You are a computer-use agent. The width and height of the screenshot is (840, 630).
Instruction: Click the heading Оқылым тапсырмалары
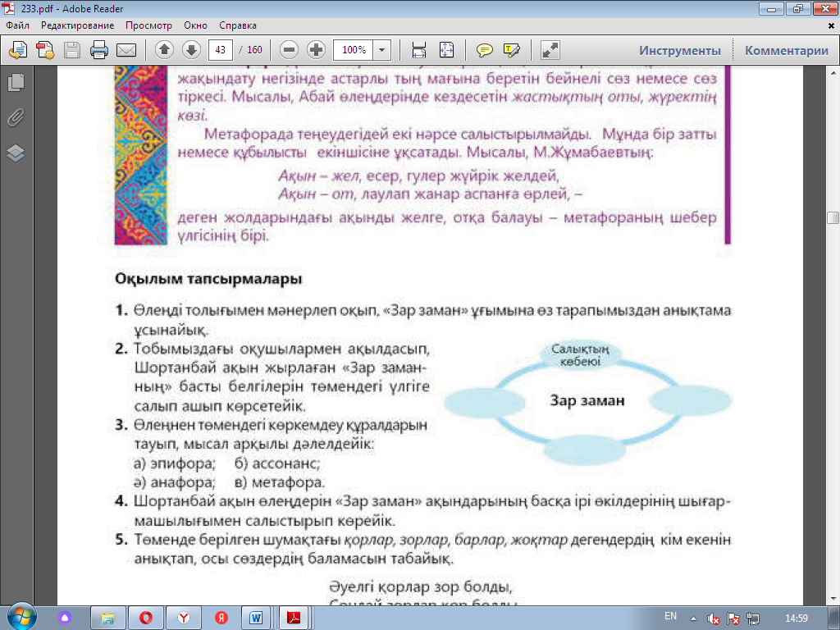(x=208, y=279)
